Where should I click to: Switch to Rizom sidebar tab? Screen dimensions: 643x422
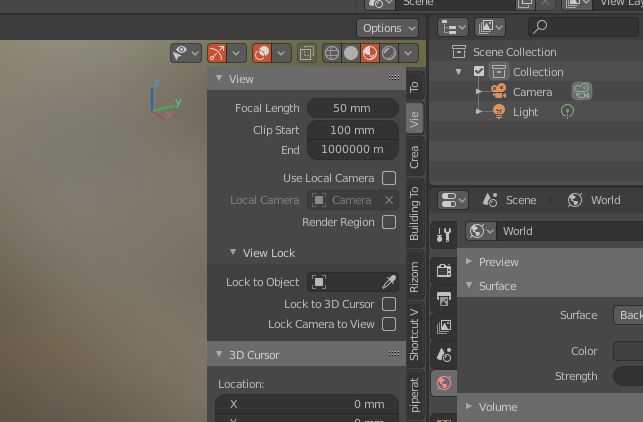tap(414, 277)
